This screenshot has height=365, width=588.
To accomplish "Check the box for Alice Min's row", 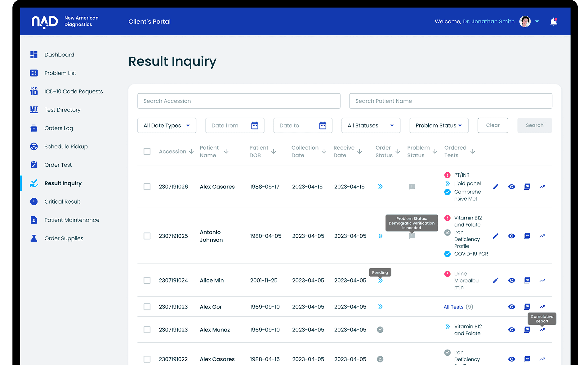I will click(x=147, y=280).
